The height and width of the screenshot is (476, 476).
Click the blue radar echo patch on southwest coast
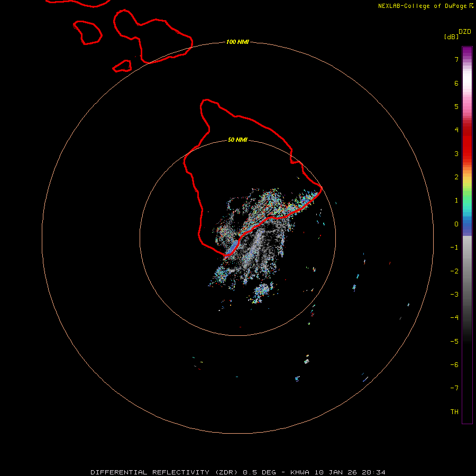point(232,248)
